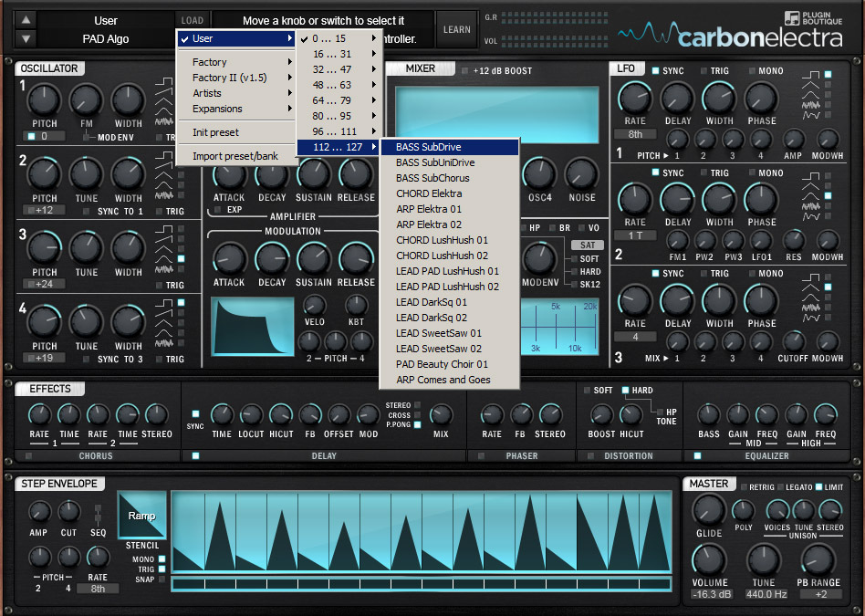The height and width of the screenshot is (616, 865).
Task: Select HARD distortion mode
Action: (x=625, y=391)
